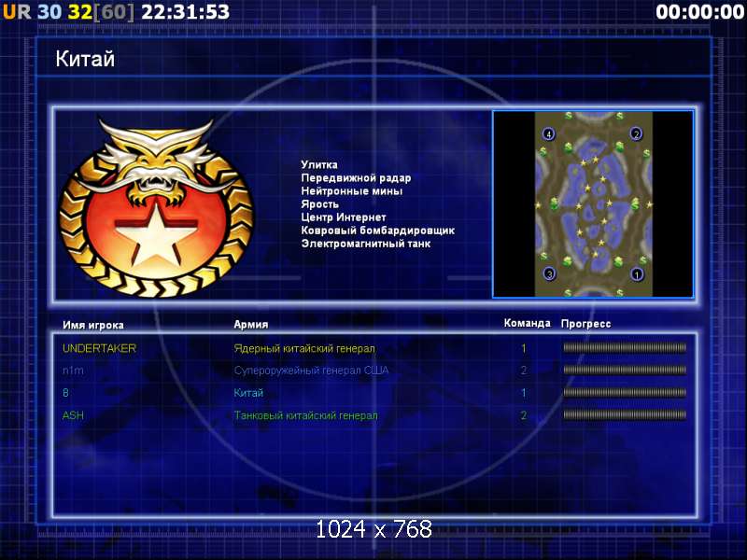The width and height of the screenshot is (747, 560).
Task: Click the 00:00:00 timer
Action: [699, 12]
